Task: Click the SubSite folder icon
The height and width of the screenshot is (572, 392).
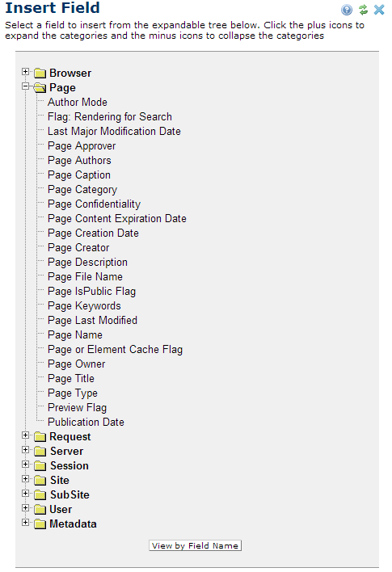Action: [40, 495]
